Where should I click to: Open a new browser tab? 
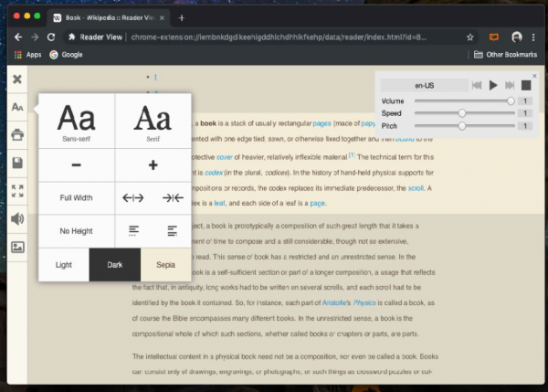click(181, 17)
